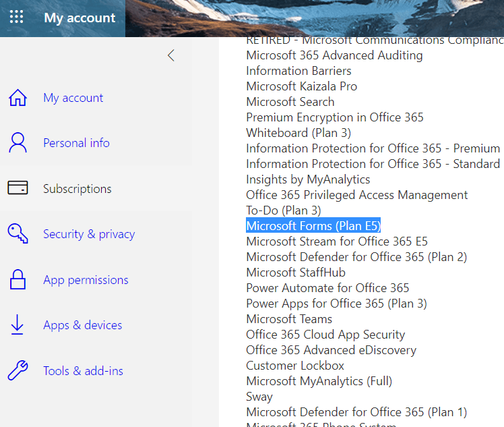Go to Apps & devices
Screen dimensions: 504x427
click(x=83, y=325)
